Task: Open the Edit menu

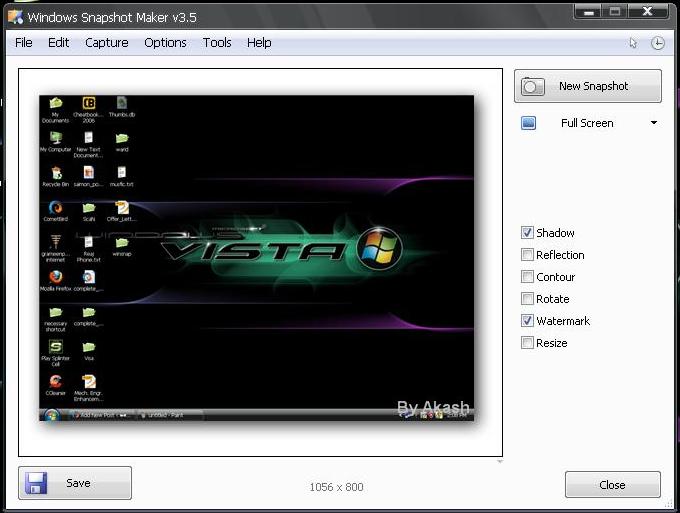Action: (x=59, y=42)
